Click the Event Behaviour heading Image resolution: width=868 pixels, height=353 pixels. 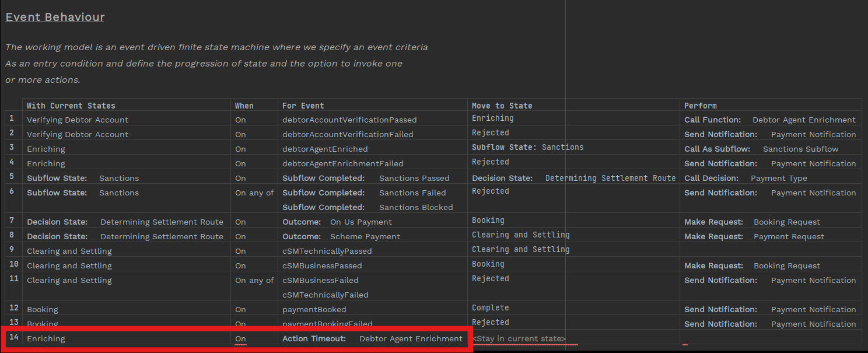pos(55,17)
